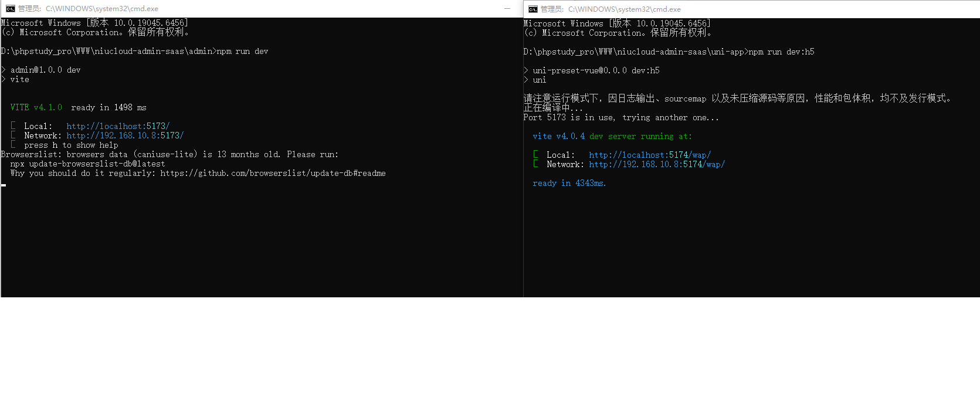980x397 pixels.
Task: Click the 'uni-preset-vue@0.0.0 dev:h5' line
Action: click(596, 70)
